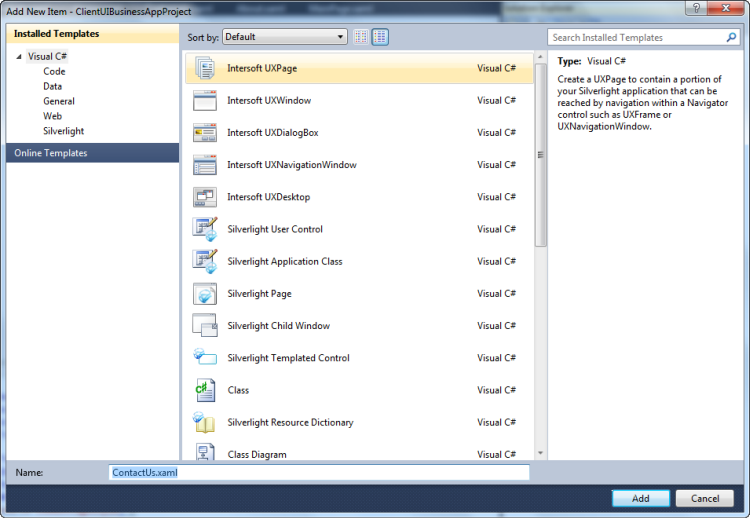Click the scroll up arrow of template list
750x518 pixels.
[x=540, y=57]
